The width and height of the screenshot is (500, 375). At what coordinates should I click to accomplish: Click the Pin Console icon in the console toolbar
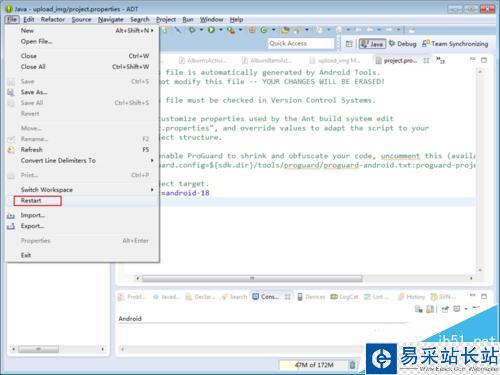click(445, 309)
